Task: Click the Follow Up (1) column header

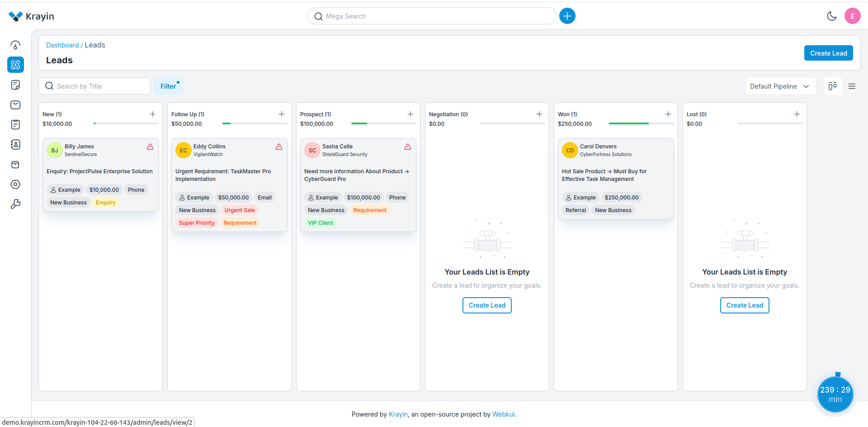Action: 188,114
